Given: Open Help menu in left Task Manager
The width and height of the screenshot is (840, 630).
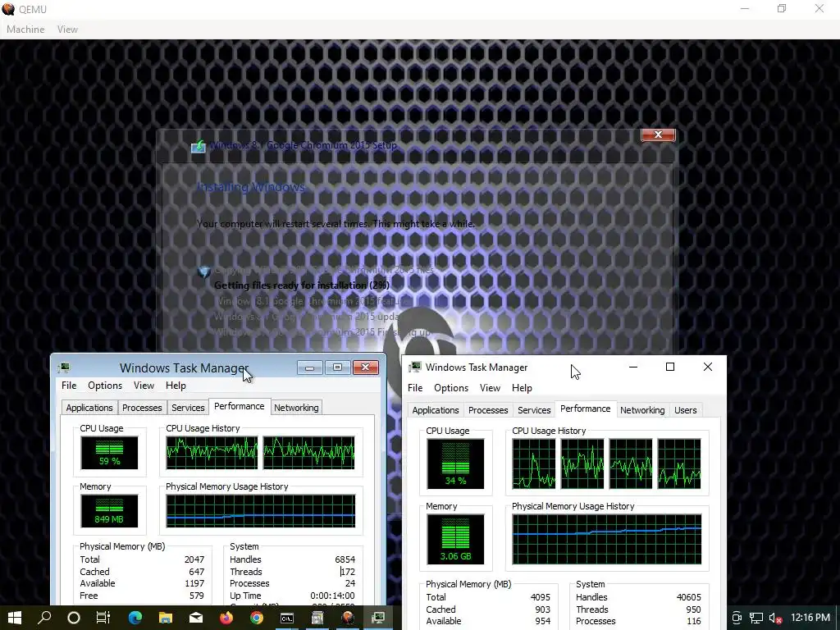Looking at the screenshot, I should pos(176,386).
